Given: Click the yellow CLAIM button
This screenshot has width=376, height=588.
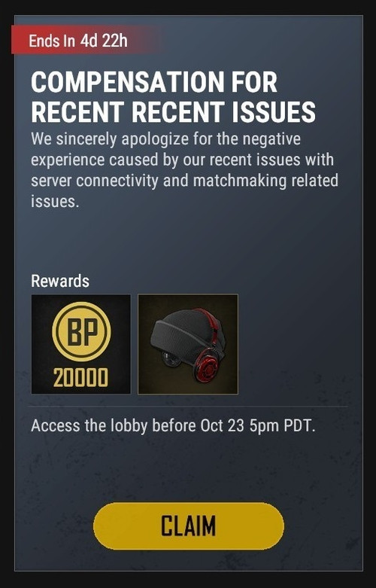Looking at the screenshot, I should 188,526.
